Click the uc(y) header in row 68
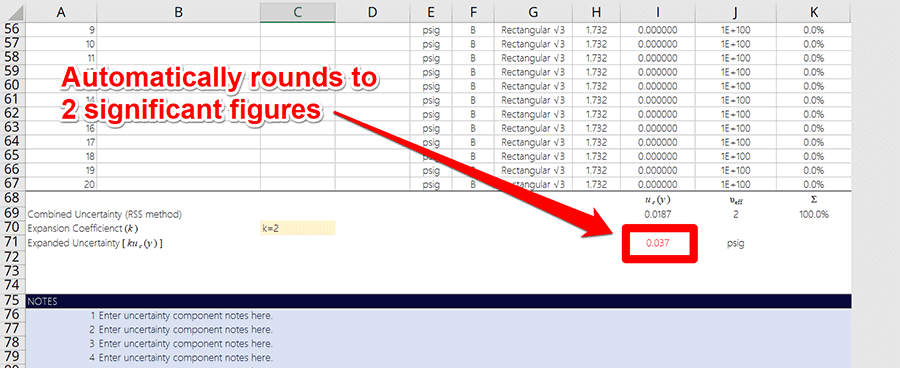 click(658, 200)
